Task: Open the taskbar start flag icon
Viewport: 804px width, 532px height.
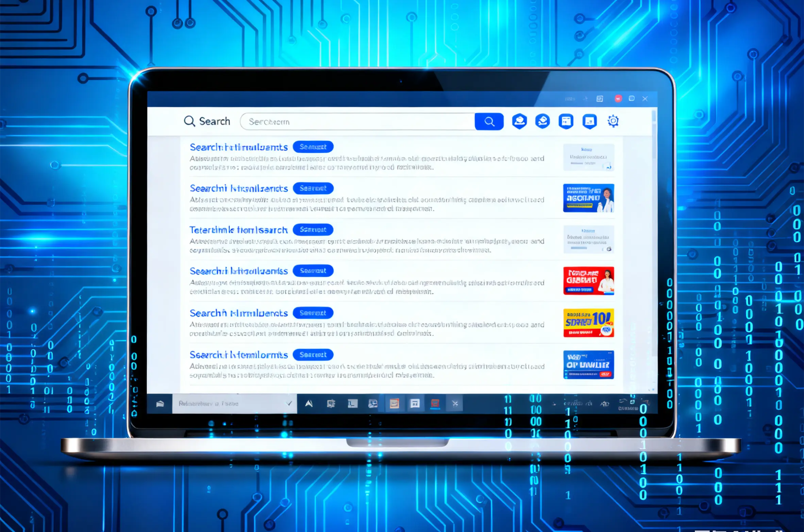Action: (x=160, y=404)
